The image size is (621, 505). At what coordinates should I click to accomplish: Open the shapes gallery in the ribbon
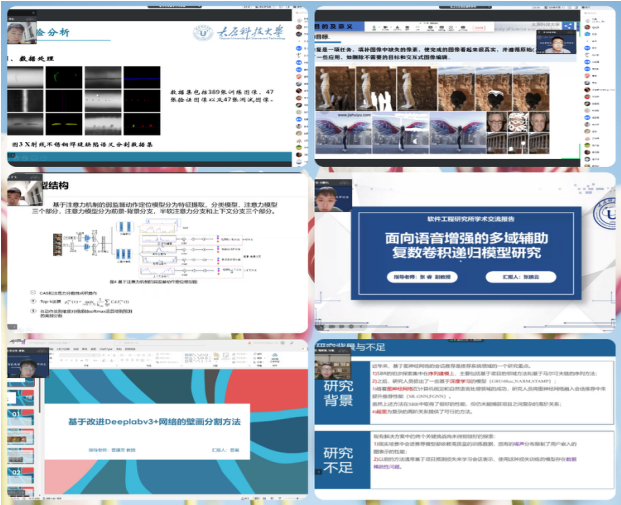pos(196,357)
